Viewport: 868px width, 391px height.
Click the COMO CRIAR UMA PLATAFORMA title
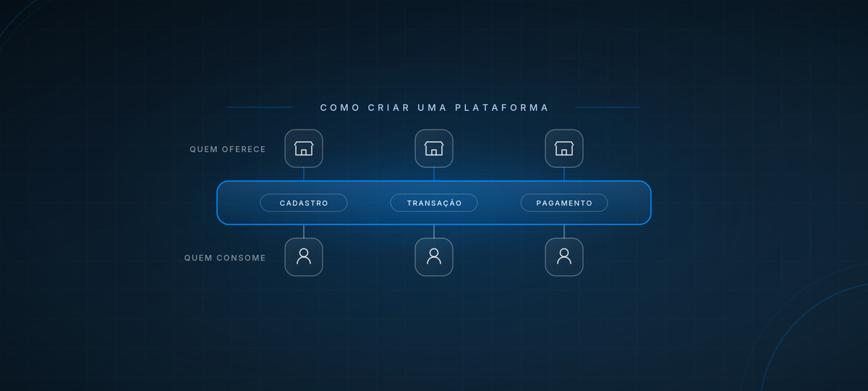point(435,107)
